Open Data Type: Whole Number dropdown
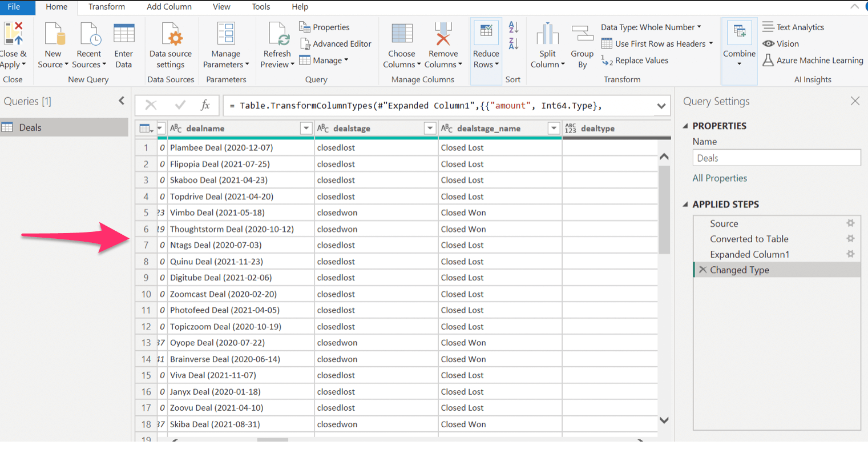Screen dimensions: 868x461 (x=651, y=27)
